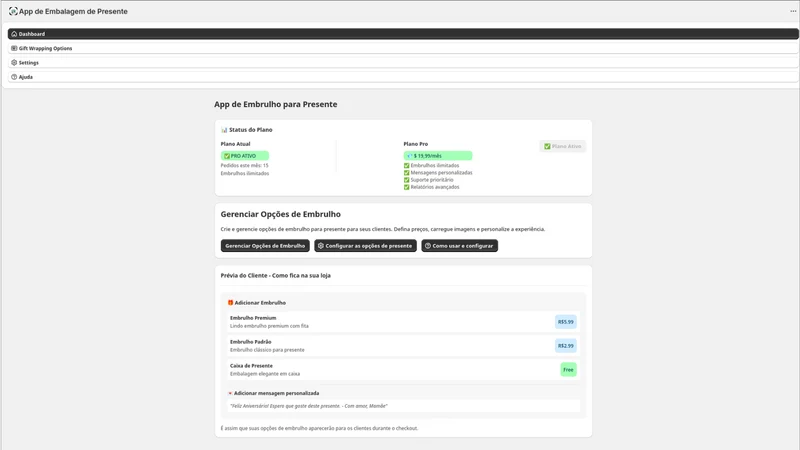The width and height of the screenshot is (800, 450).
Task: Open the three-dot more menu at top right
Action: tap(793, 11)
